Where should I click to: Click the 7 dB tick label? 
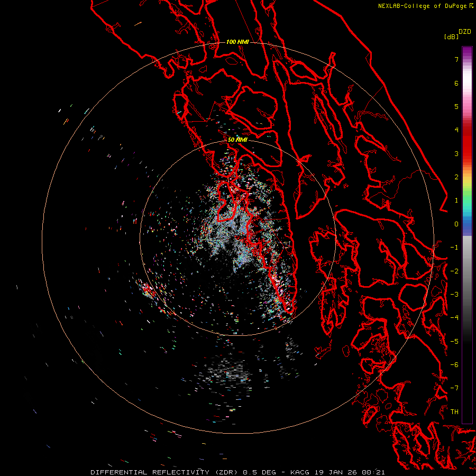click(x=456, y=59)
